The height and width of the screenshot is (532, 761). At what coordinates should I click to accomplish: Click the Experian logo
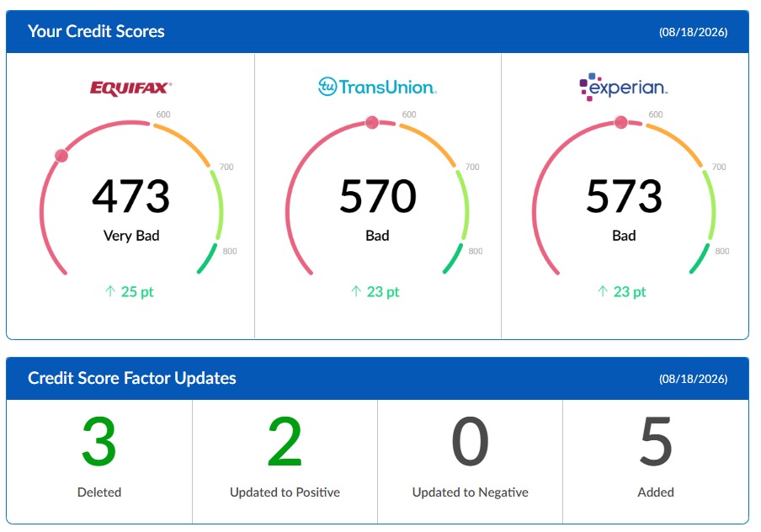tap(624, 87)
